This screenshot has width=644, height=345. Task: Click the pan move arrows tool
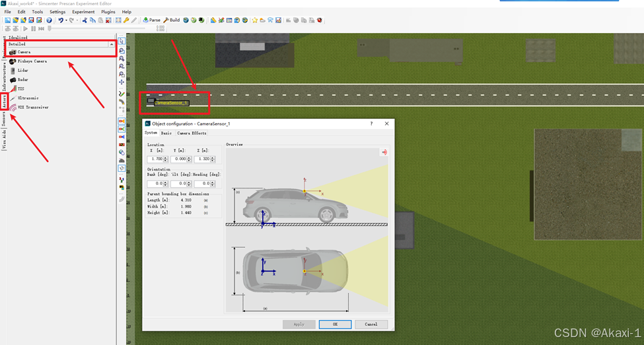coord(122,82)
